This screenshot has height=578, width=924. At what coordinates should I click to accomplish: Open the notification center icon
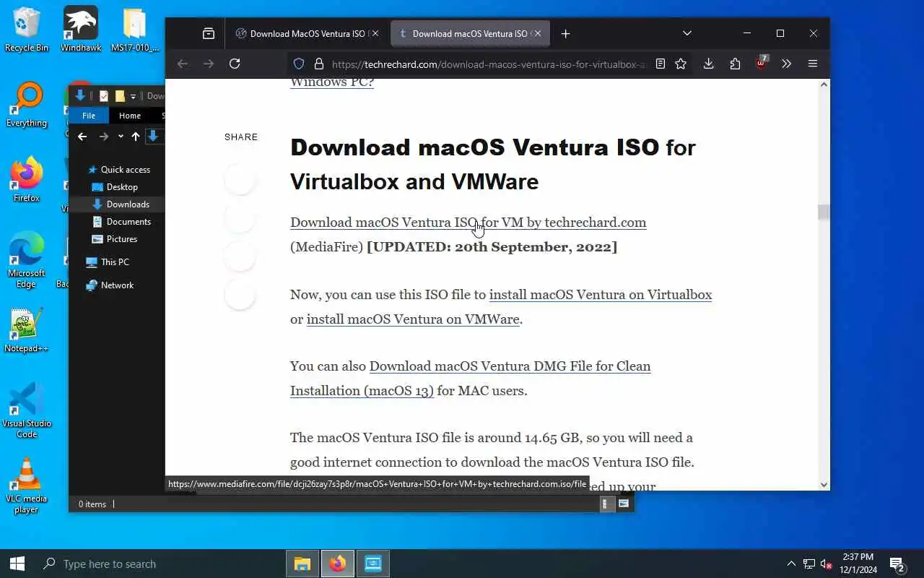(x=897, y=564)
